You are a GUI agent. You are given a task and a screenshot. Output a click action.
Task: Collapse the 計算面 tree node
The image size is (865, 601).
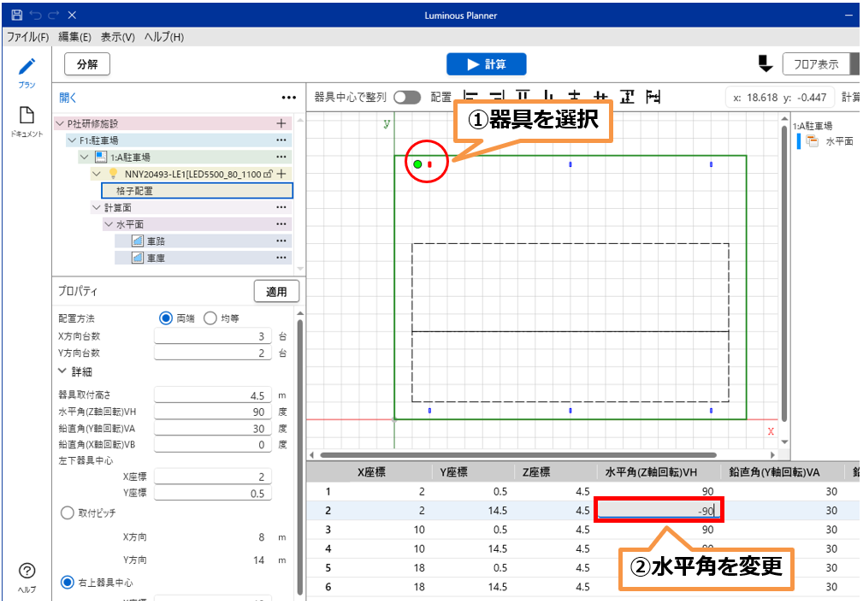(96, 207)
